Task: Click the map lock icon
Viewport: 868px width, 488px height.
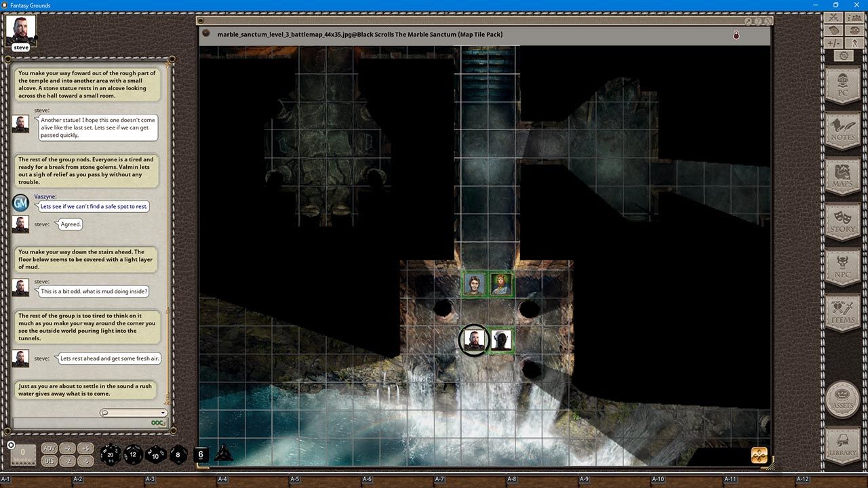Action: click(736, 35)
